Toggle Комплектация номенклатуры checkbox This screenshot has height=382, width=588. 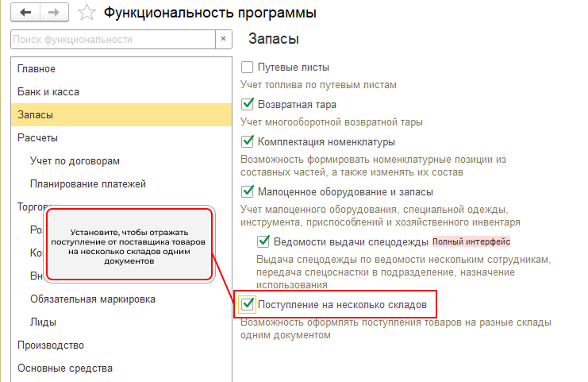[247, 141]
